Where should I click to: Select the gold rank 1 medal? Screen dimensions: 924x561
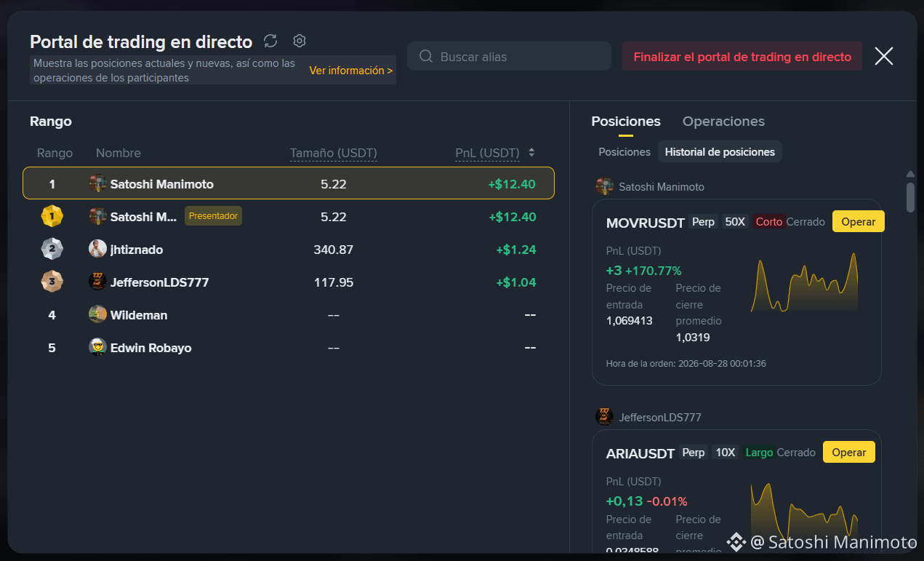click(x=52, y=216)
